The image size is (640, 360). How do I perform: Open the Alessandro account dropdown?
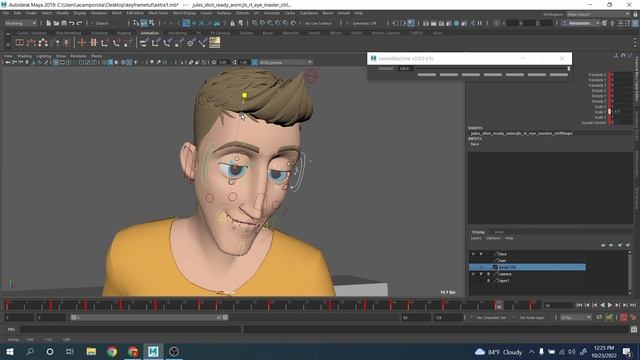tap(581, 23)
